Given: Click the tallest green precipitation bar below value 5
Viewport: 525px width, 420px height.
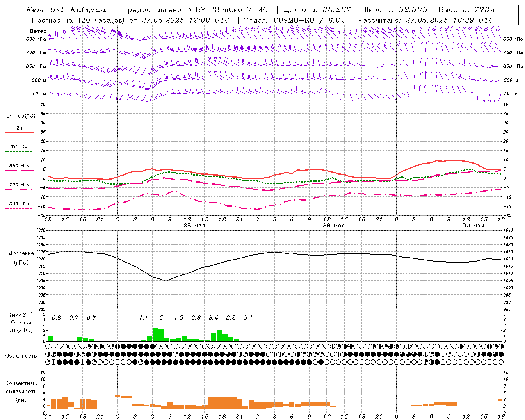Looking at the screenshot, I should pyautogui.click(x=155, y=334).
